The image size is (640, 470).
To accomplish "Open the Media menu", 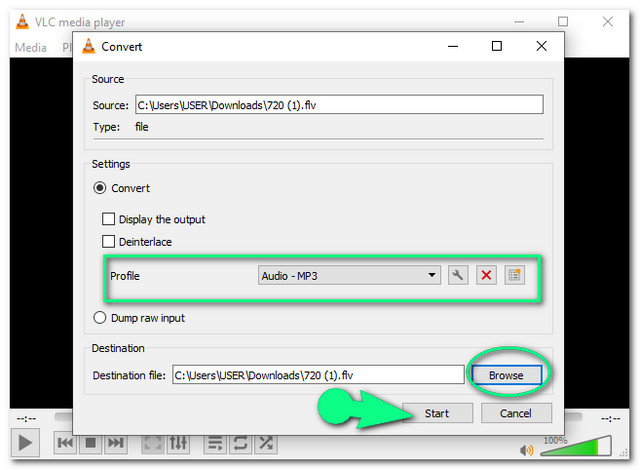I will pyautogui.click(x=30, y=47).
